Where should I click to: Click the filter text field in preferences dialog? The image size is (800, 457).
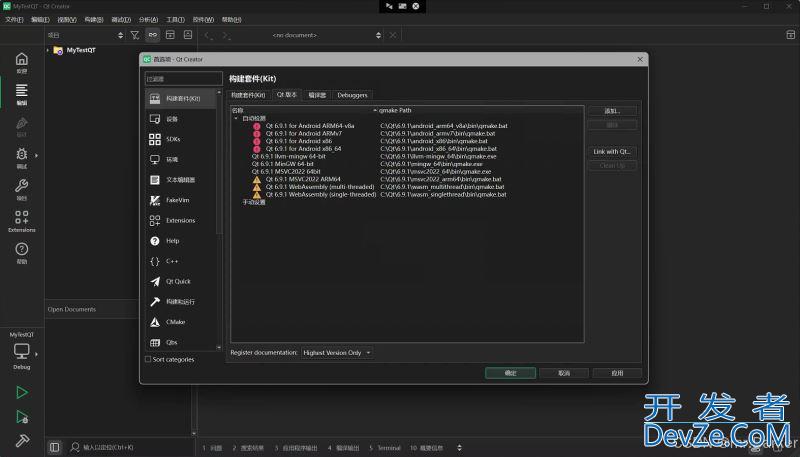click(x=183, y=78)
